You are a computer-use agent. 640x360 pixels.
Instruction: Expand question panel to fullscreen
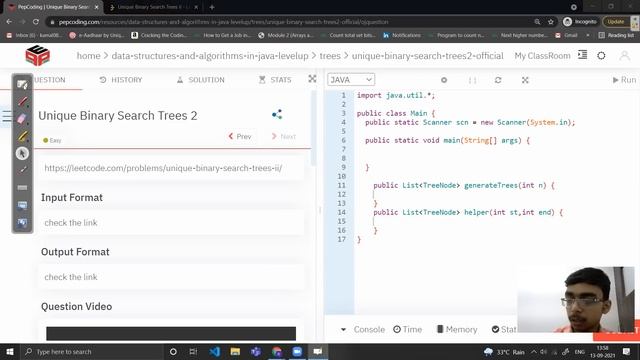pos(312,79)
